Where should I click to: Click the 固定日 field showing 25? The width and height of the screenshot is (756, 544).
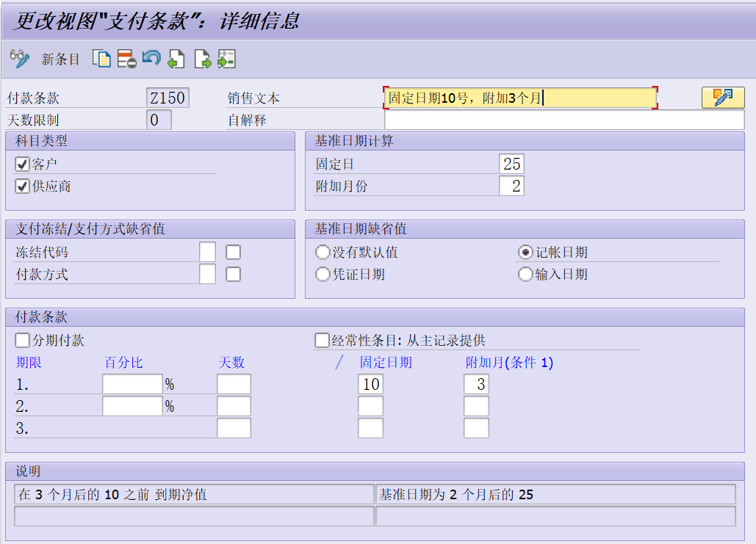(x=511, y=164)
